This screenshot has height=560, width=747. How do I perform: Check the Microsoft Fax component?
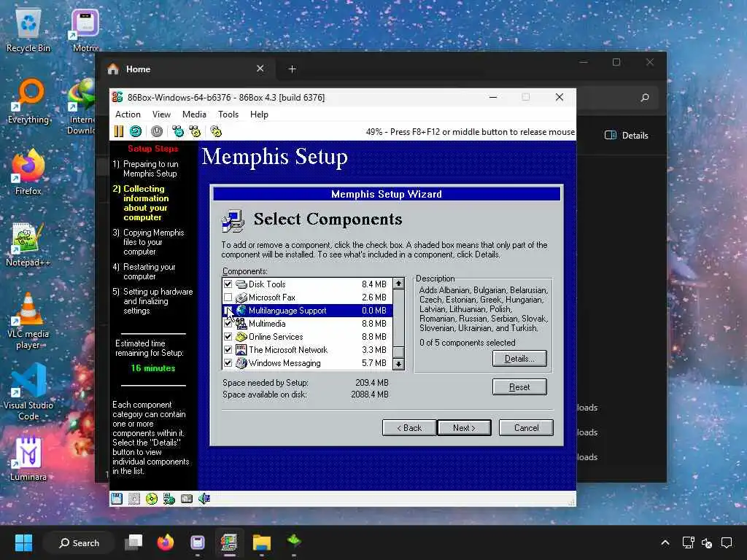tap(228, 297)
